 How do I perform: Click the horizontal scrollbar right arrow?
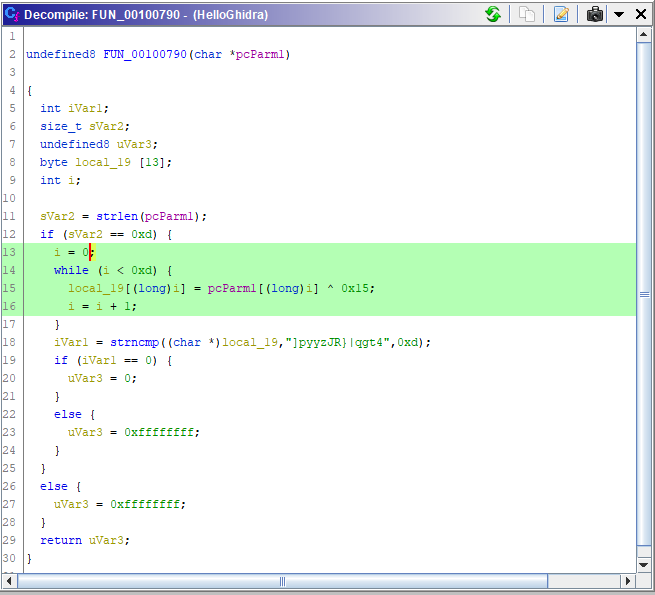click(627, 581)
